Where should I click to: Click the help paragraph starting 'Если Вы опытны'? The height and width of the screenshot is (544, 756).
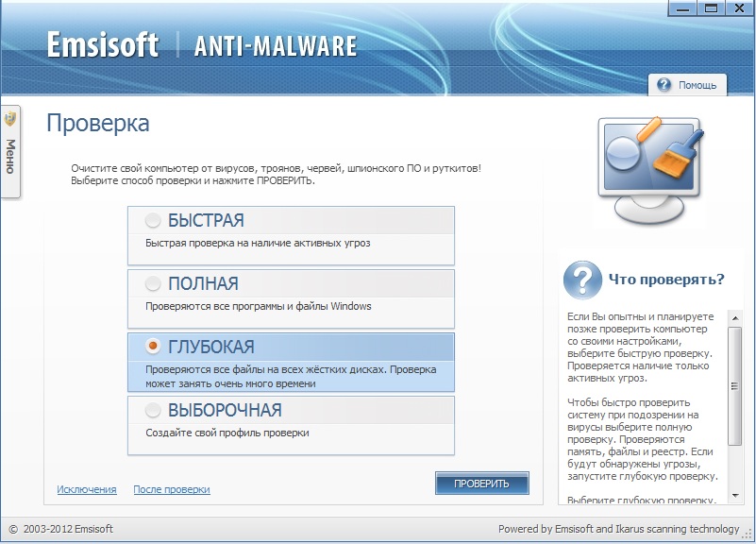[640, 348]
